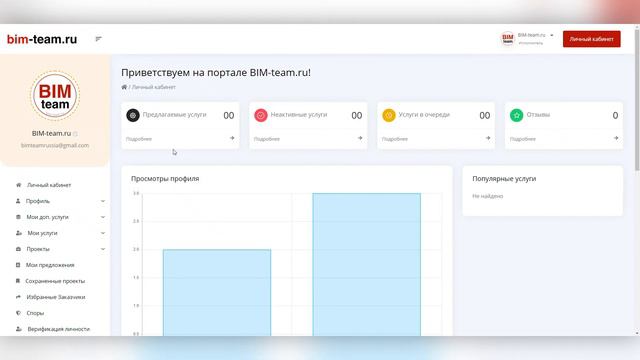This screenshot has width=640, height=360.
Task: Click the black Предлагаемые услуги icon
Action: [x=133, y=116]
